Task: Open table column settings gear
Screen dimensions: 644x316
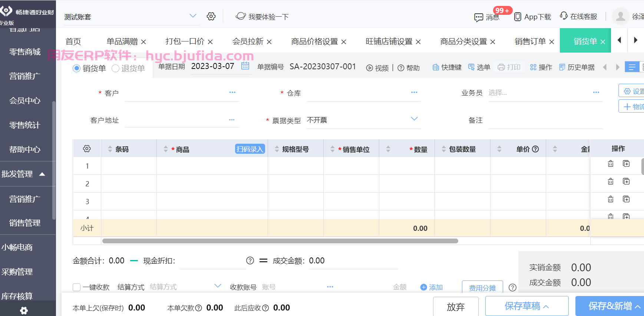Action: (x=87, y=149)
